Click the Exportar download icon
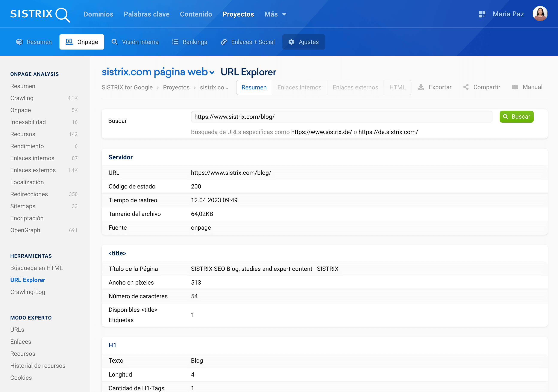Screen dimensions: 558x392 click(421, 87)
